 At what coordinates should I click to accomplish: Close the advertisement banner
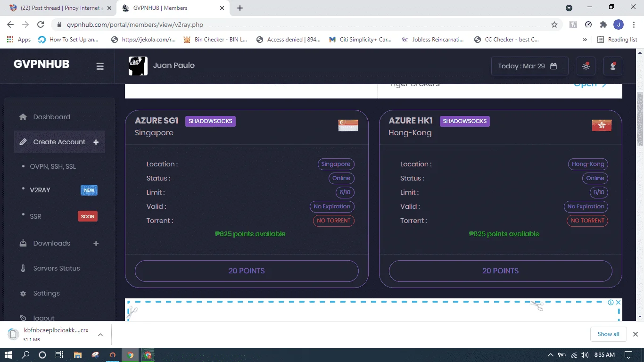point(619,303)
